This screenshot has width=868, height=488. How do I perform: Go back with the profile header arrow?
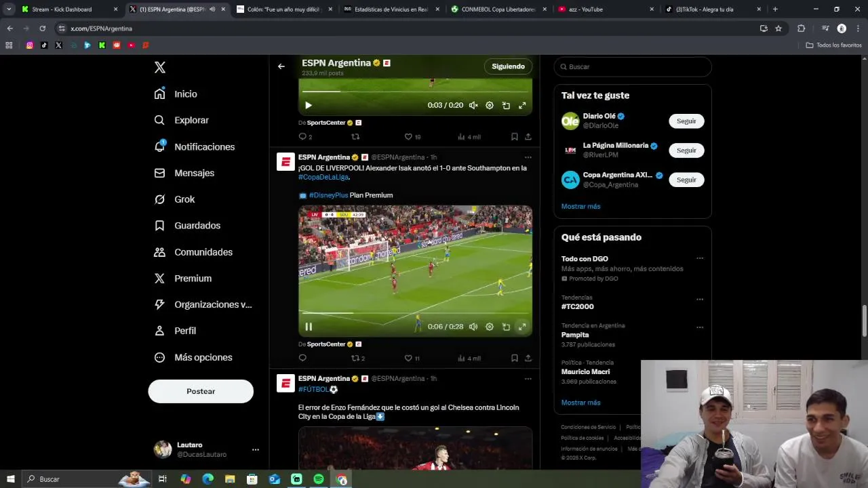pos(281,66)
